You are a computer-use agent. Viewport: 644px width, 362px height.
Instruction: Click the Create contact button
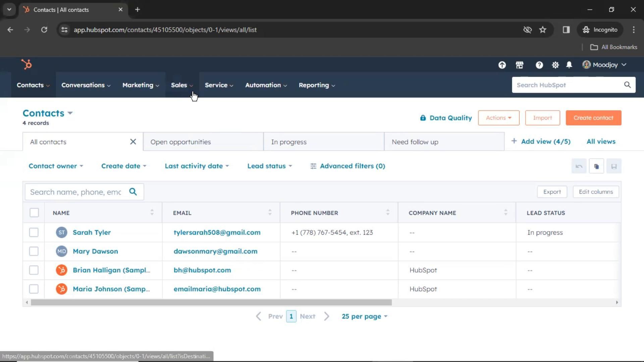click(x=593, y=118)
